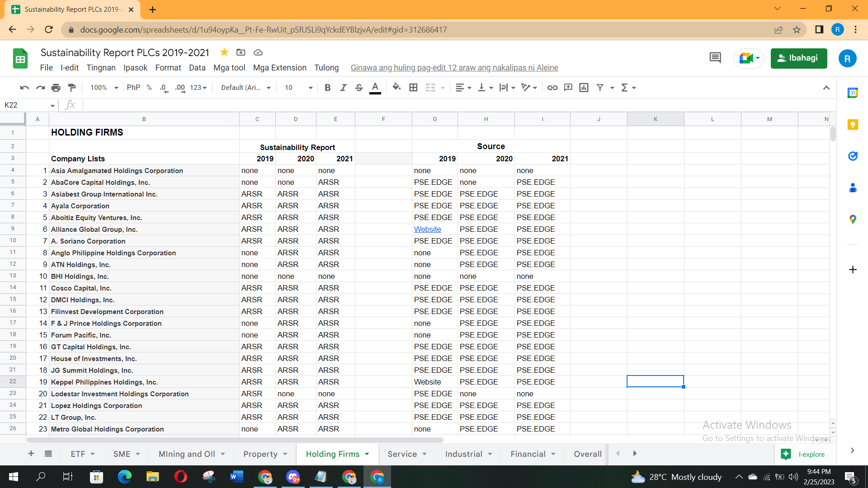This screenshot has height=488, width=868.
Task: Open comment history icon
Action: click(x=715, y=58)
